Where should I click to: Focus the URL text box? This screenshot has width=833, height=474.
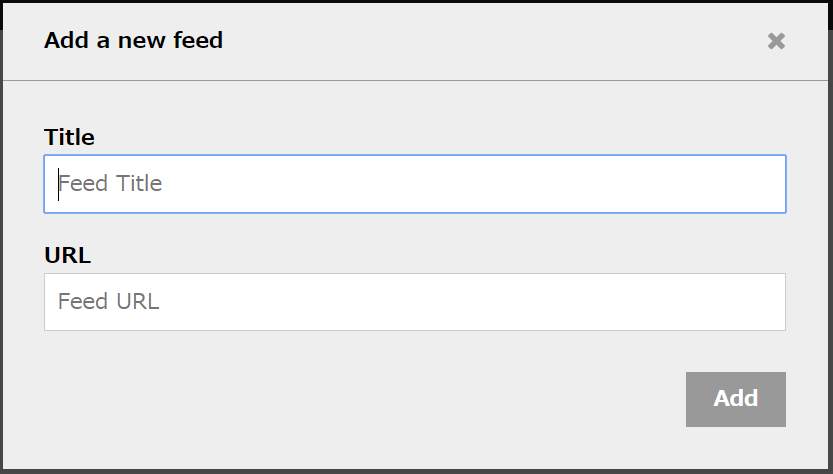coord(414,302)
